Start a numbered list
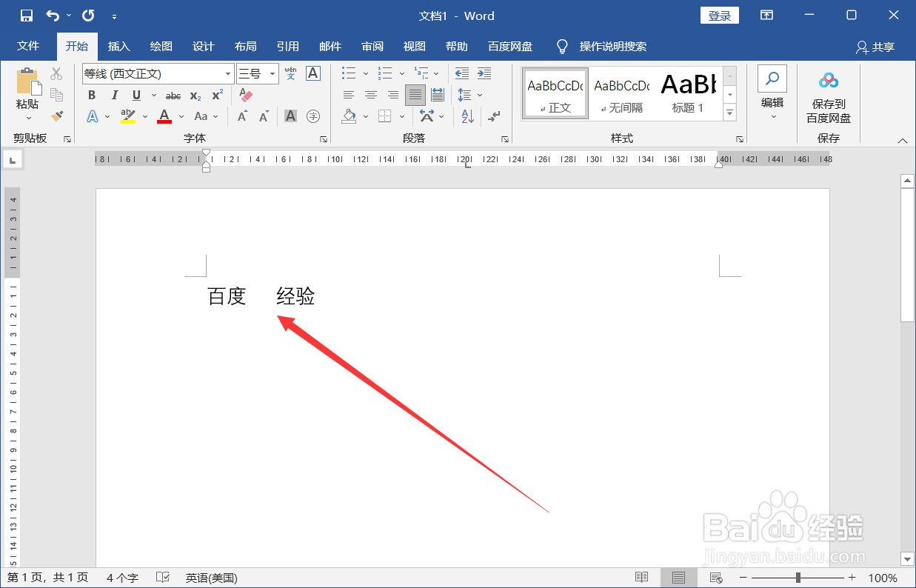This screenshot has height=588, width=916. tap(385, 73)
